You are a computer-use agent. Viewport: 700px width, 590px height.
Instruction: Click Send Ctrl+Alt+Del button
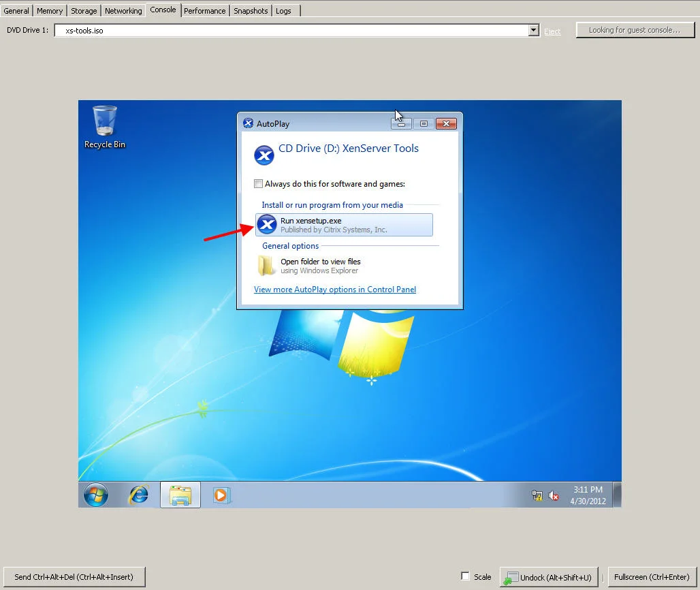pos(74,577)
